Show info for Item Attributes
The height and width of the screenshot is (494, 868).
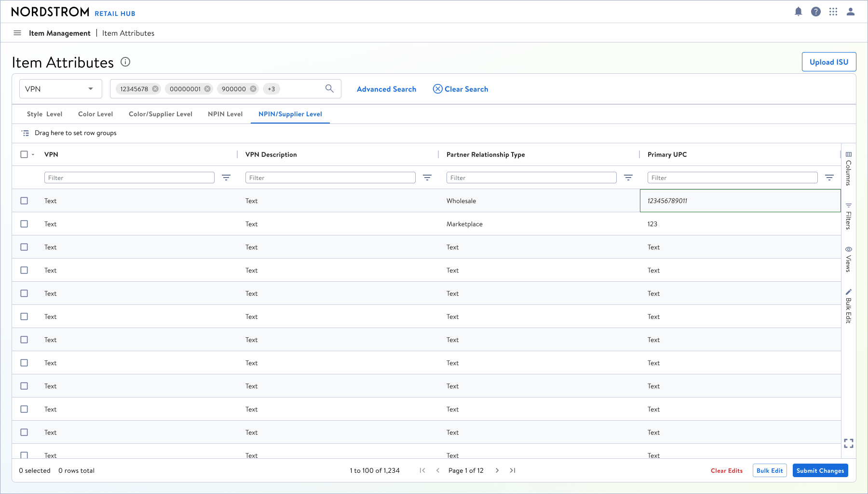coord(125,62)
